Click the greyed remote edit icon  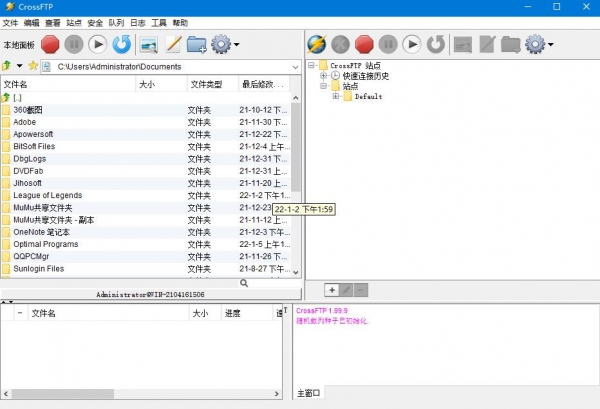pos(487,45)
